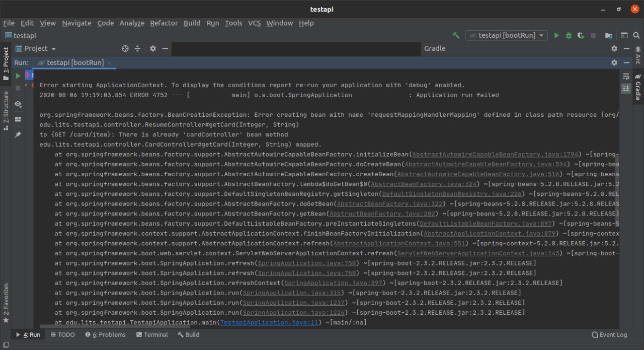
Task: Collapse all in the Project panel
Action: (137, 48)
